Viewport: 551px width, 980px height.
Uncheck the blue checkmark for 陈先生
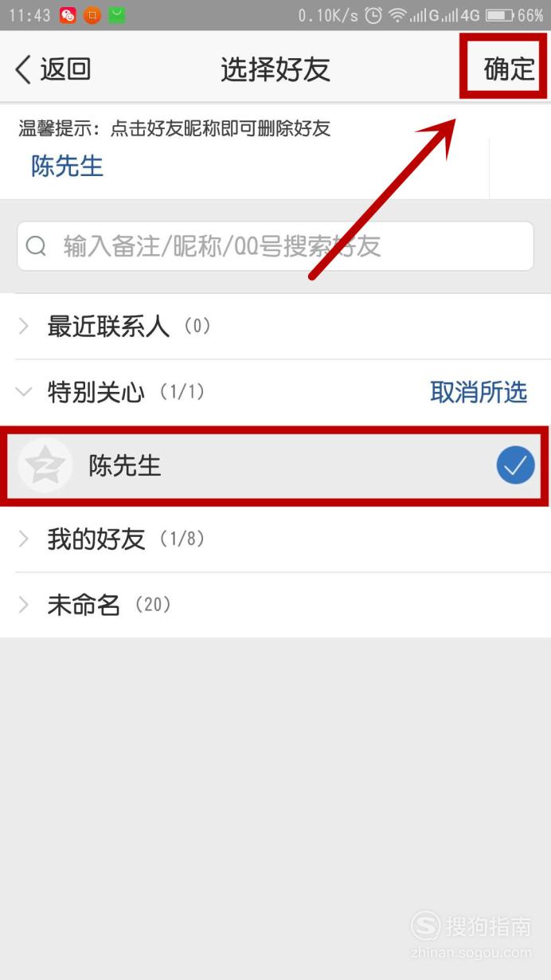515,465
